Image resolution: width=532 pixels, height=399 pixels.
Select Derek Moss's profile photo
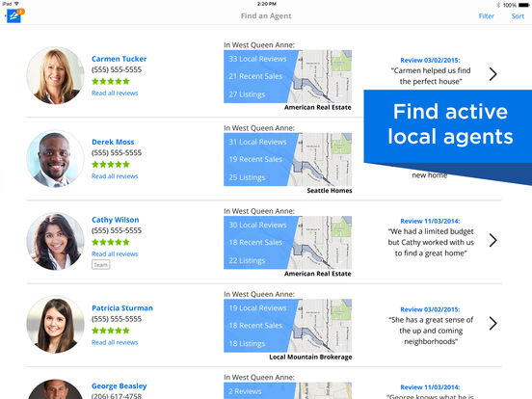(55, 158)
